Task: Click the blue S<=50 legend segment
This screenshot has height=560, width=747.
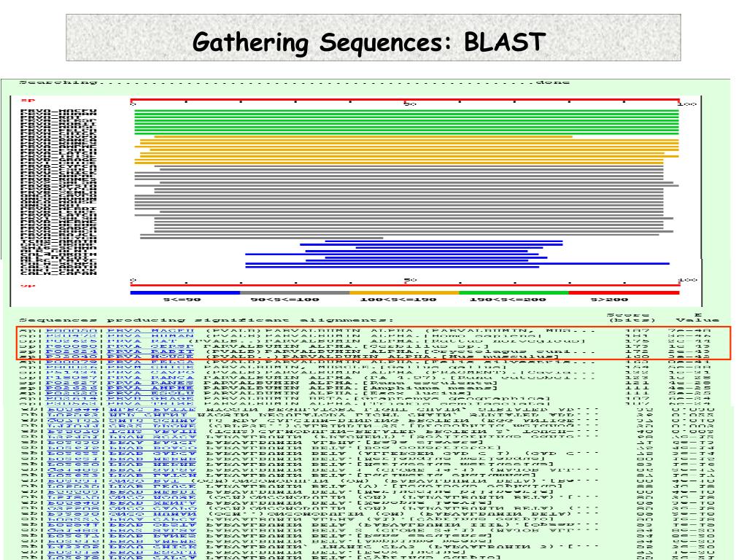Action: [185, 293]
